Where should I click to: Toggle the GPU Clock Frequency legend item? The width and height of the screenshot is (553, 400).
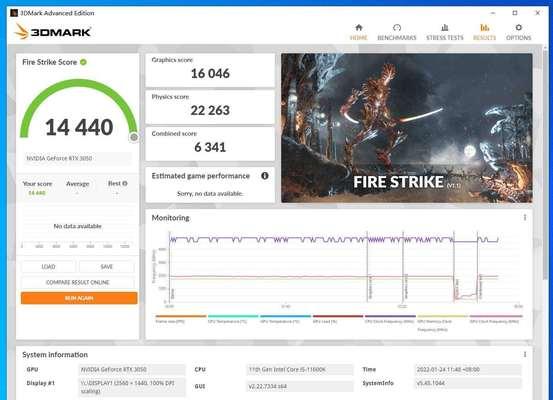point(495,319)
